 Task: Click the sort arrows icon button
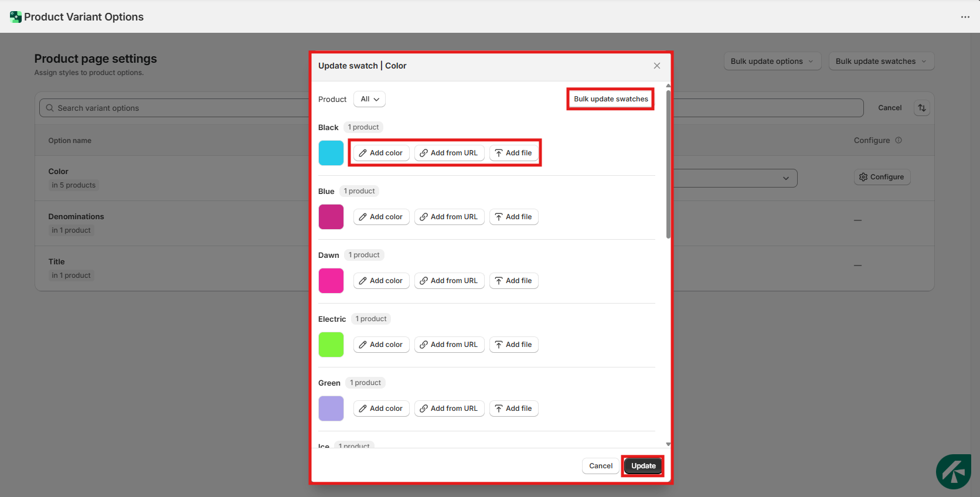[921, 108]
